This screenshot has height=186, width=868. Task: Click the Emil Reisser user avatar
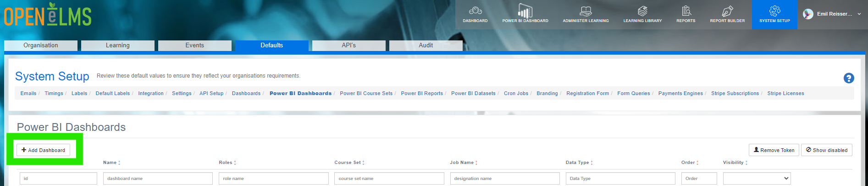[x=808, y=14]
